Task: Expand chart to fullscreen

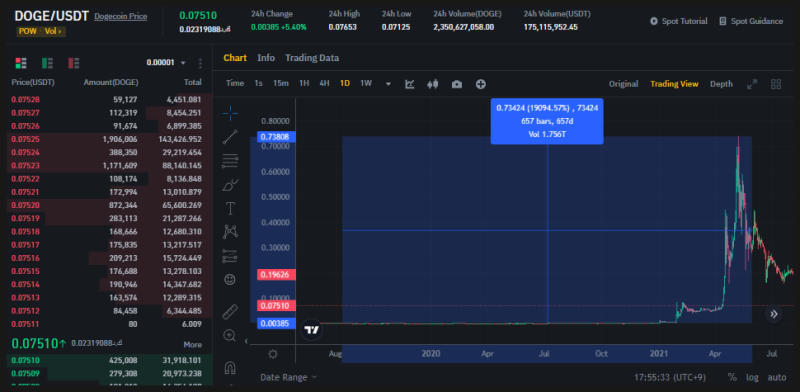Action: coord(752,84)
